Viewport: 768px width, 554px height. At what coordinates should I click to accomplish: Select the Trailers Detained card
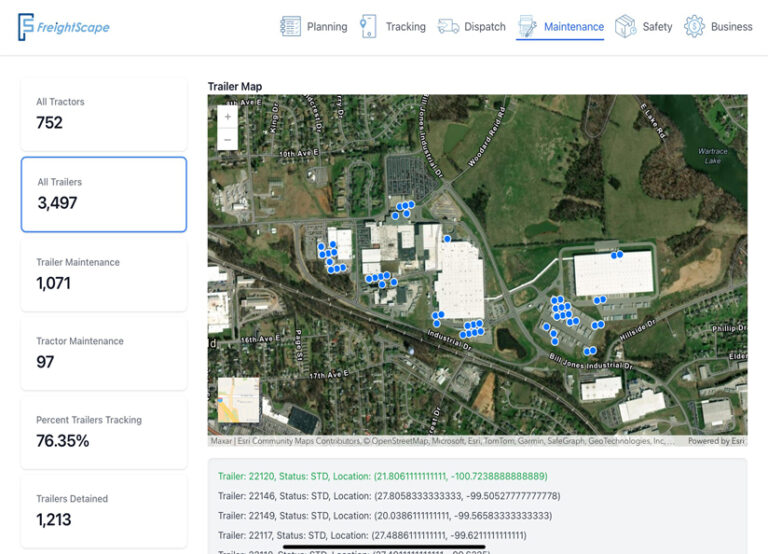pyautogui.click(x=104, y=511)
